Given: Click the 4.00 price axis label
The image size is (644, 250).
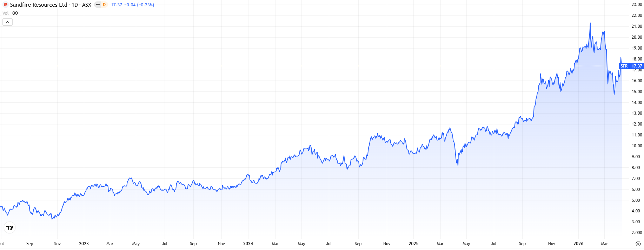Looking at the screenshot, I should coord(636,211).
